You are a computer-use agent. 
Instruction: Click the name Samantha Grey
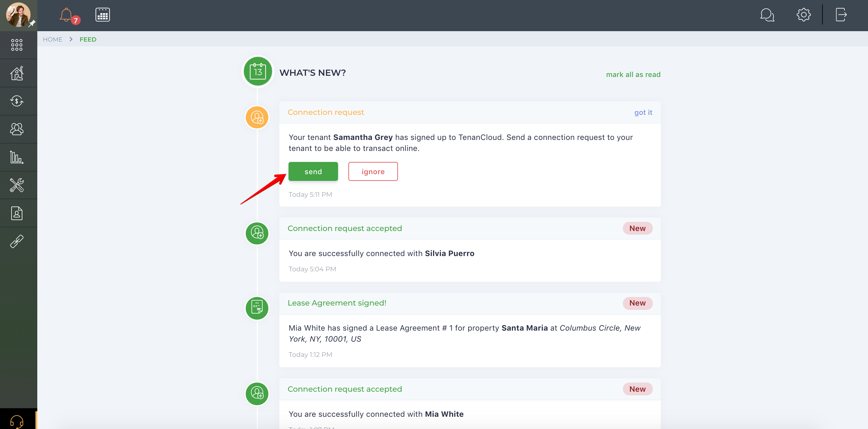point(363,137)
